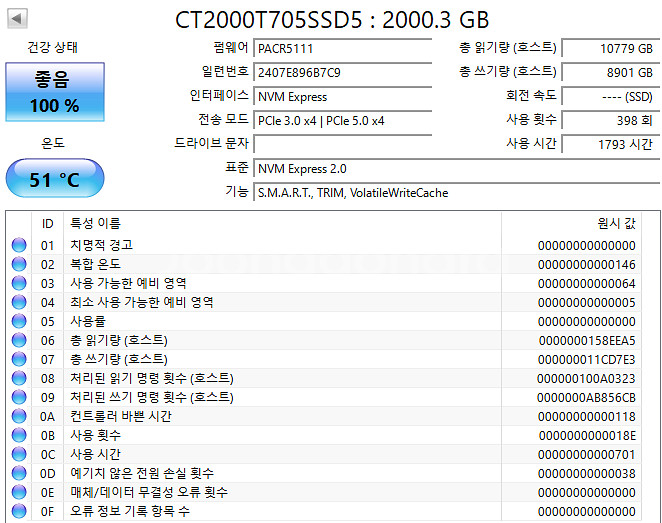This screenshot has height=523, width=662.
Task: Click the ID cell 0A
Action: point(47,417)
